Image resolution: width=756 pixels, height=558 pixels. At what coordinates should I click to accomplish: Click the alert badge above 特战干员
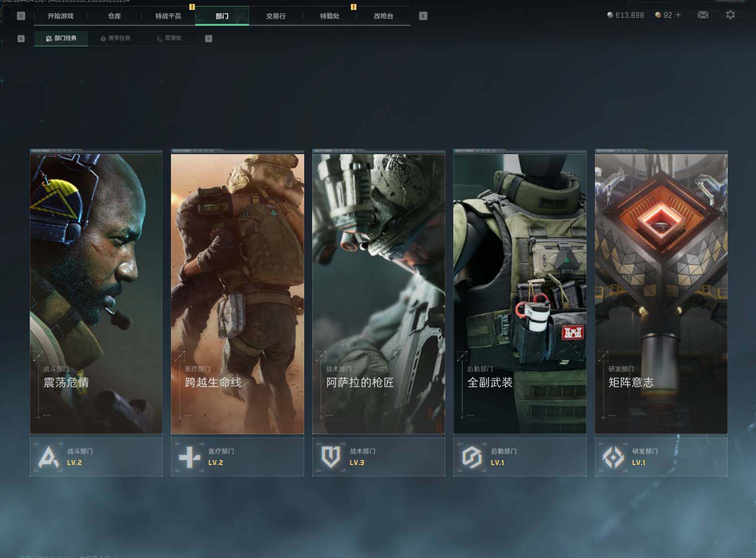192,7
